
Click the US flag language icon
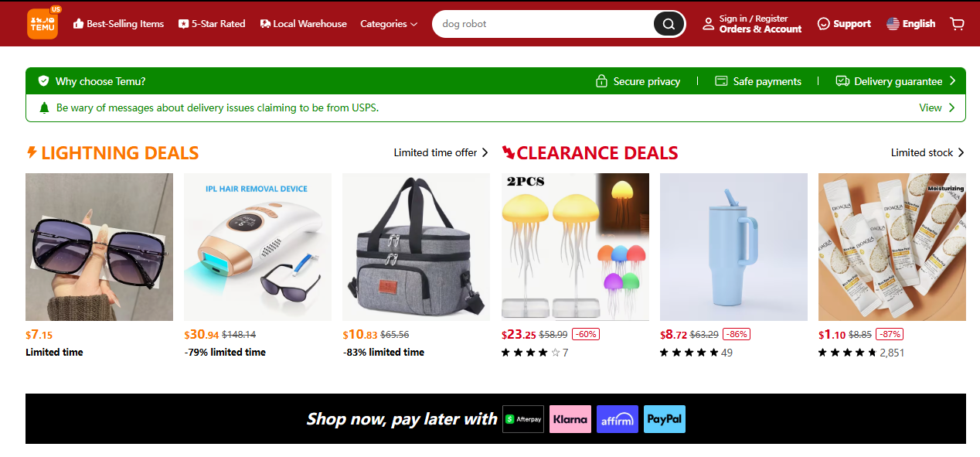pyautogui.click(x=893, y=24)
